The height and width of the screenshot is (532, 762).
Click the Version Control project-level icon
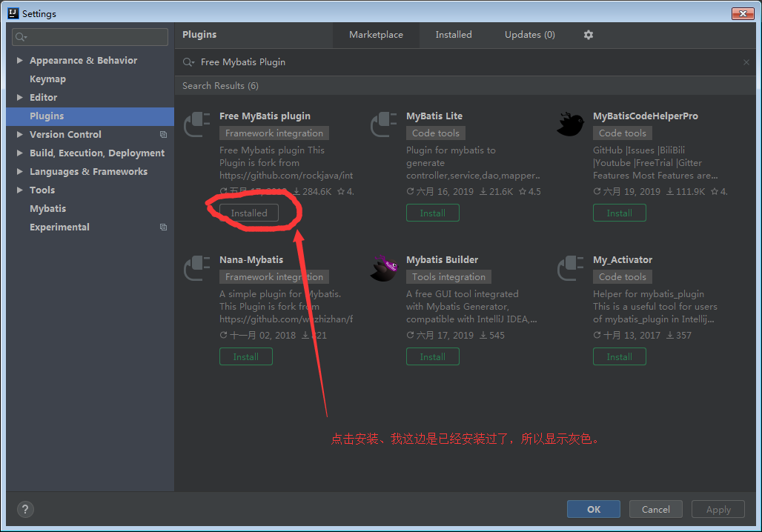163,135
